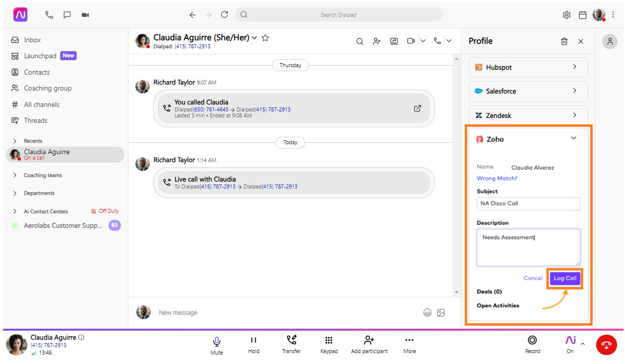
Task: Open Aerolabs Customer Support contact center
Action: point(63,225)
